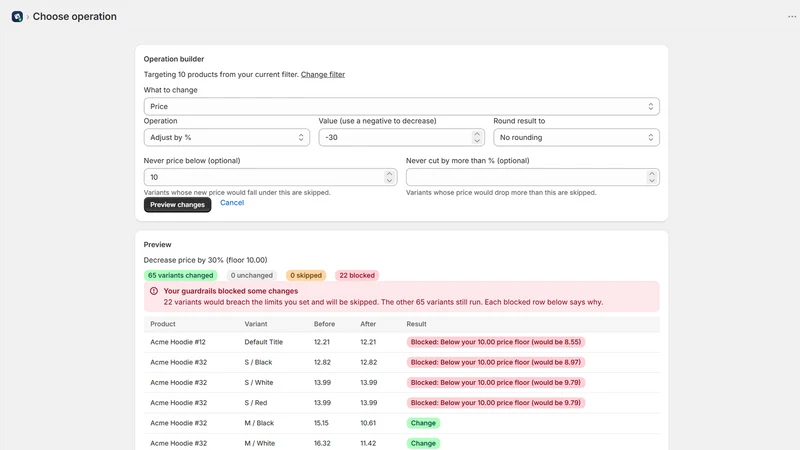This screenshot has height=450, width=800.
Task: Open the Round result to dropdown
Action: pos(576,137)
